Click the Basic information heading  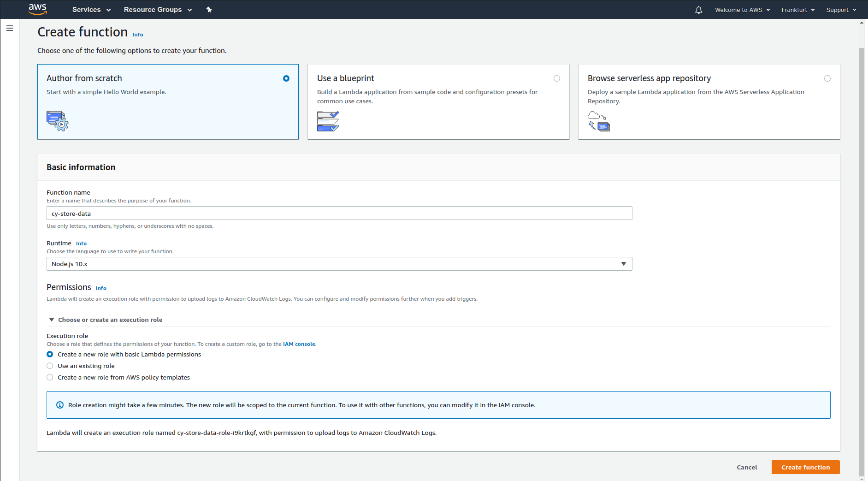pyautogui.click(x=81, y=167)
